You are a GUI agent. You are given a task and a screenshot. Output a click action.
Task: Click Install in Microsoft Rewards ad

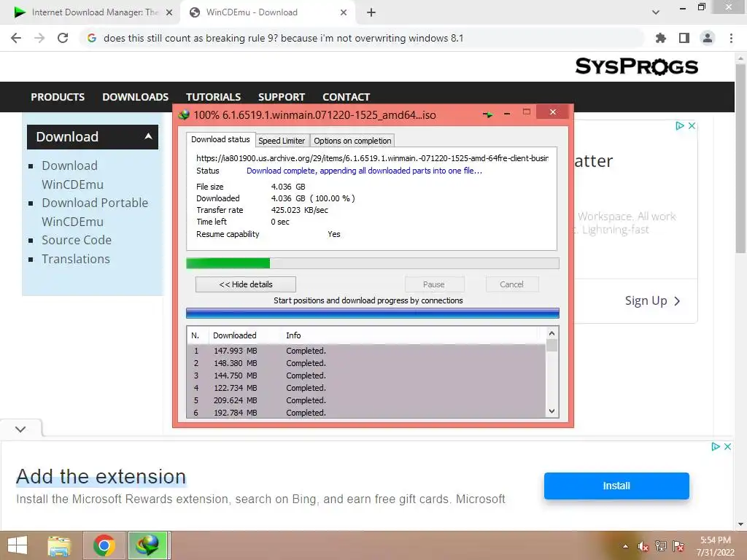(x=616, y=486)
